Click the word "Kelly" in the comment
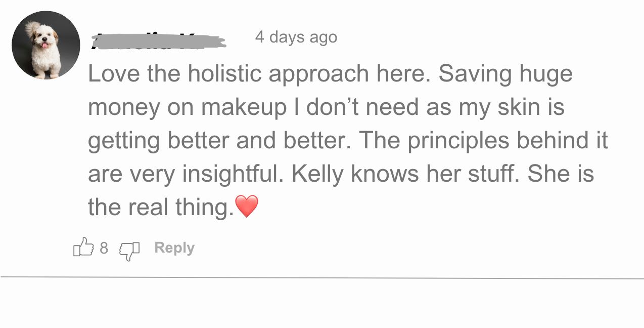Screen dimensions: 644x328 click(x=317, y=174)
